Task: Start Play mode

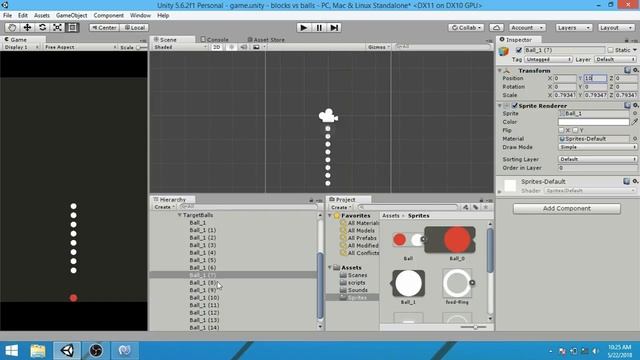Action: (x=303, y=27)
